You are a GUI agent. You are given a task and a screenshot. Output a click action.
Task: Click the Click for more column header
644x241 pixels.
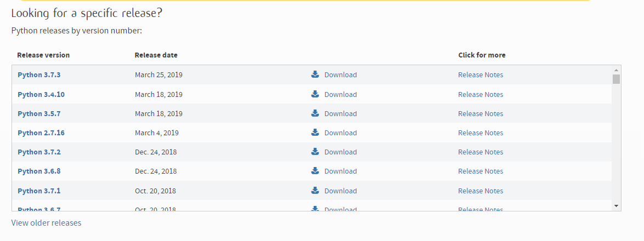pyautogui.click(x=482, y=55)
